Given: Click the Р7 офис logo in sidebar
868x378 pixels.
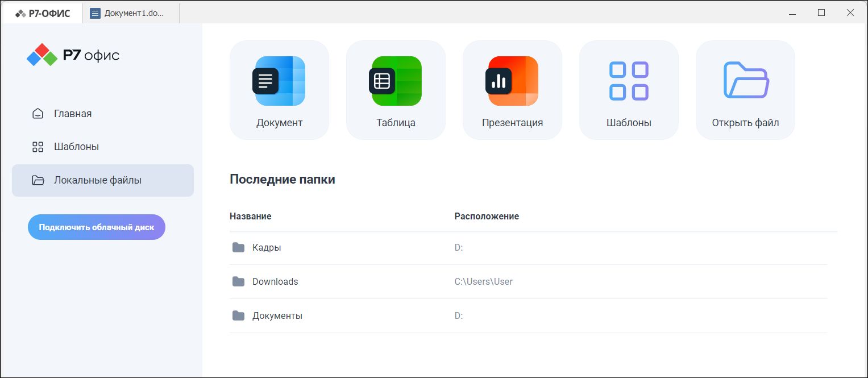Looking at the screenshot, I should click(x=73, y=55).
